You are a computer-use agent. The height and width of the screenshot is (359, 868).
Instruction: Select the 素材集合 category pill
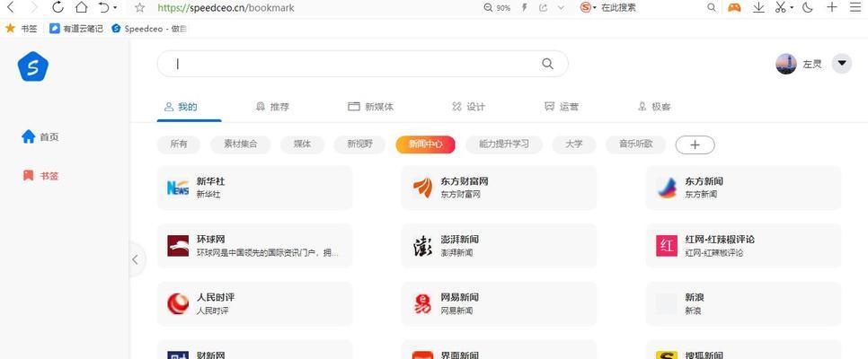(240, 144)
